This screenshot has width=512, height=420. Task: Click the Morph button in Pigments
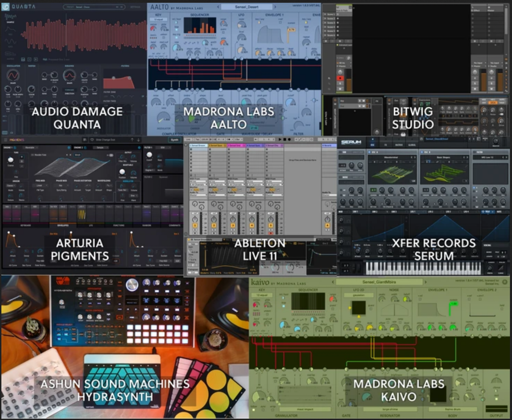[x=77, y=155]
